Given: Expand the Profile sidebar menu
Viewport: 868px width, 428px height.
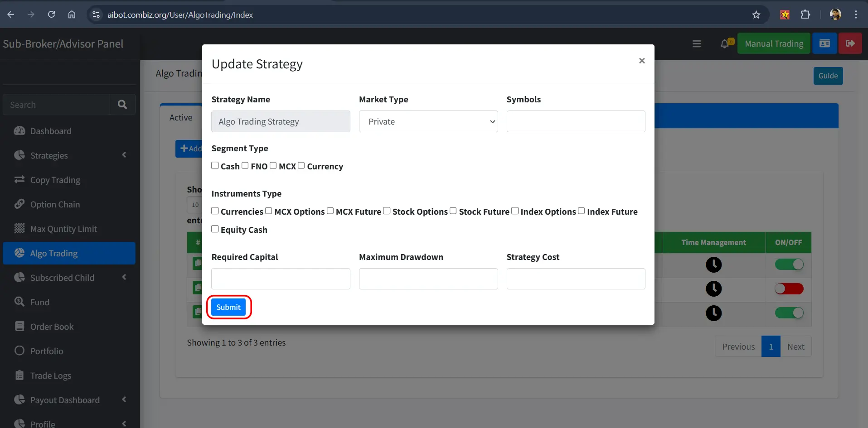Looking at the screenshot, I should pyautogui.click(x=69, y=423).
